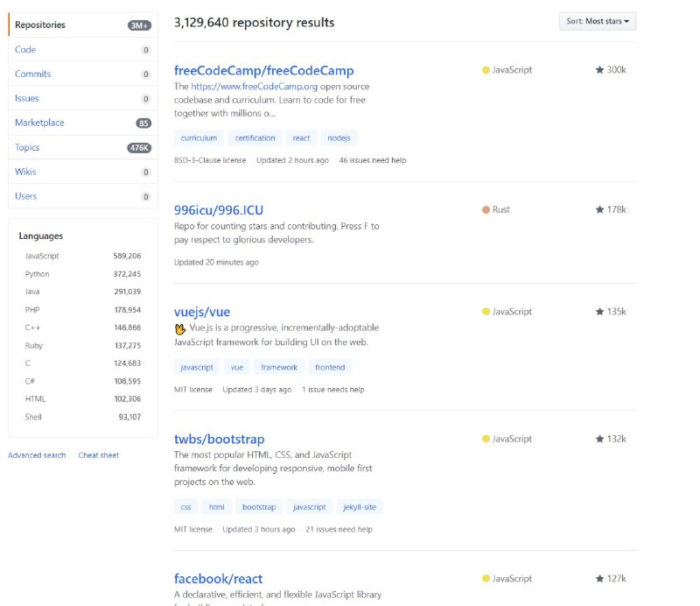The width and height of the screenshot is (700, 606).
Task: Select the Marketplace results filter
Action: pyautogui.click(x=38, y=123)
